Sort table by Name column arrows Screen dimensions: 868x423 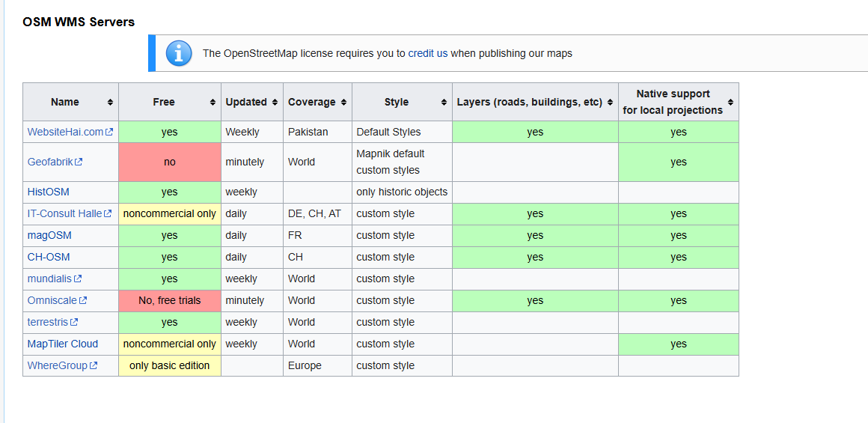pyautogui.click(x=110, y=103)
